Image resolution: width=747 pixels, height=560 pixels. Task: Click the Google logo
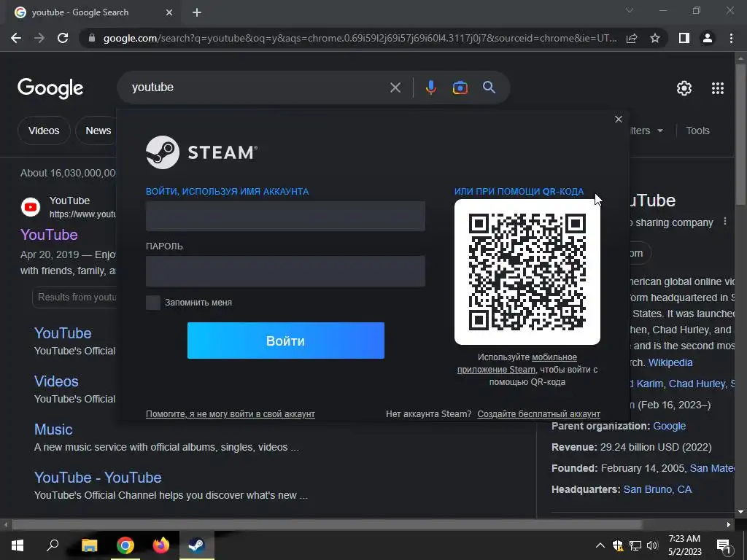point(50,88)
